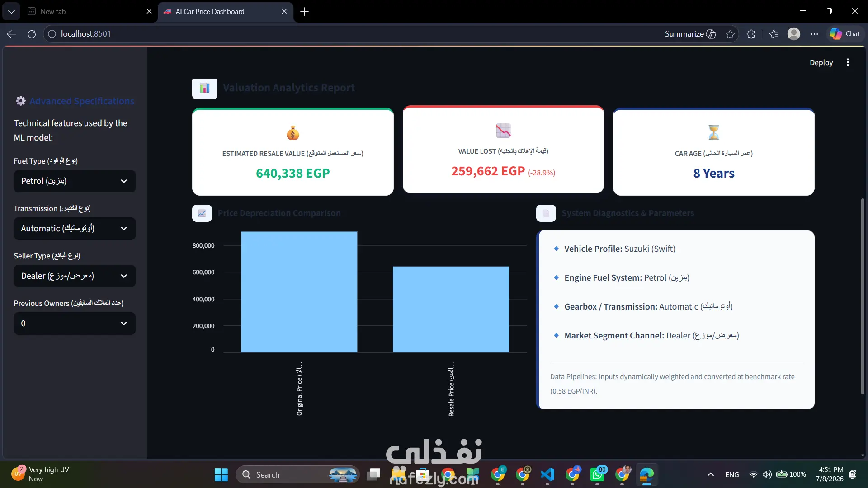
Task: Show hidden system tray icons
Action: coord(711,474)
